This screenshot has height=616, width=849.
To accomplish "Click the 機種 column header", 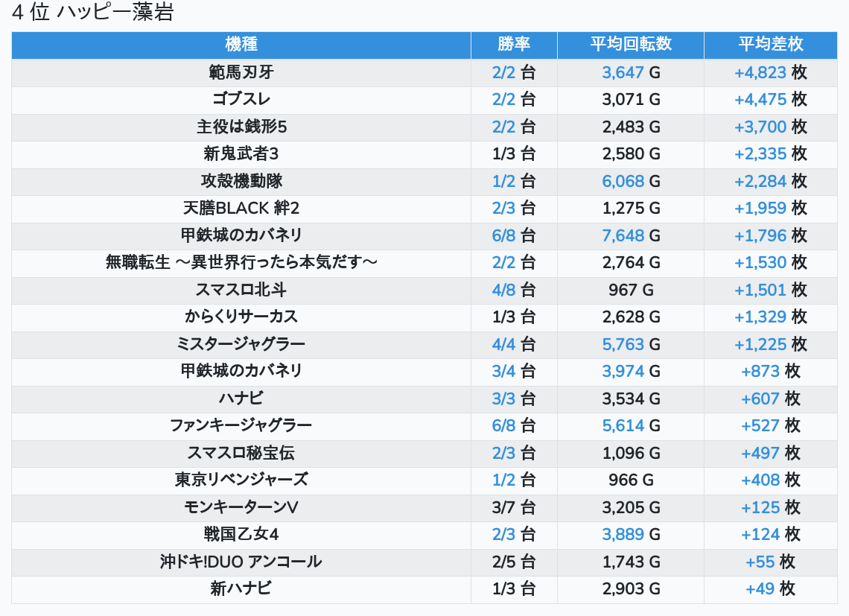I will pos(241,45).
